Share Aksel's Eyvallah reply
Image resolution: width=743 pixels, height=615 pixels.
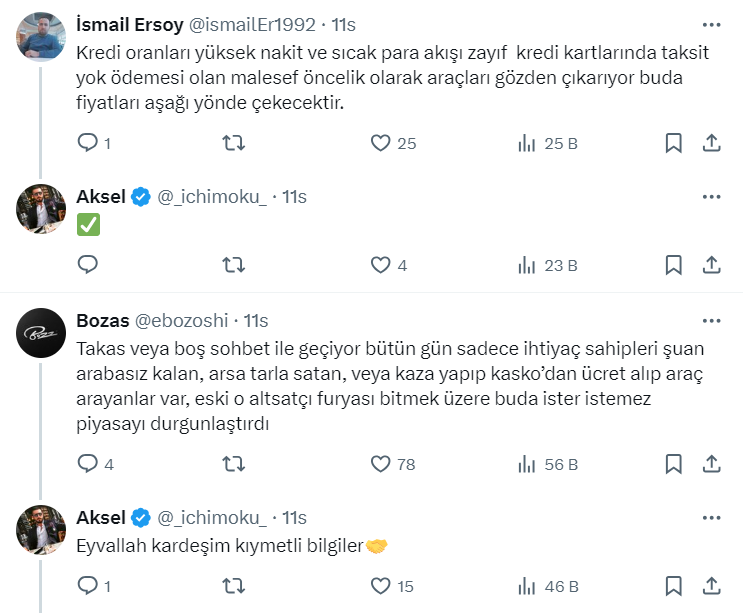coord(711,586)
